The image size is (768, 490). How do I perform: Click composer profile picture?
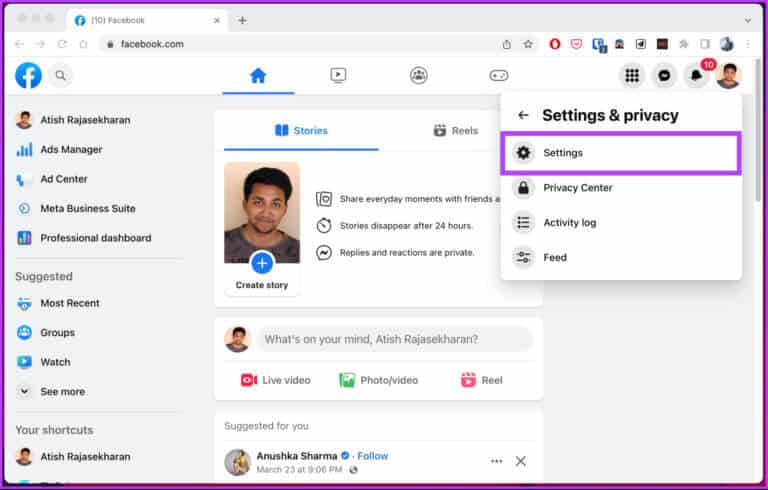(238, 339)
